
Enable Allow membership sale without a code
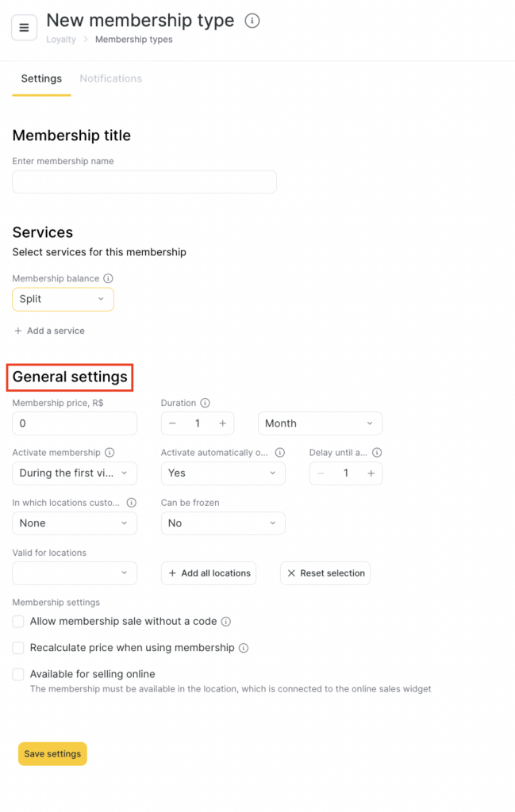point(18,622)
